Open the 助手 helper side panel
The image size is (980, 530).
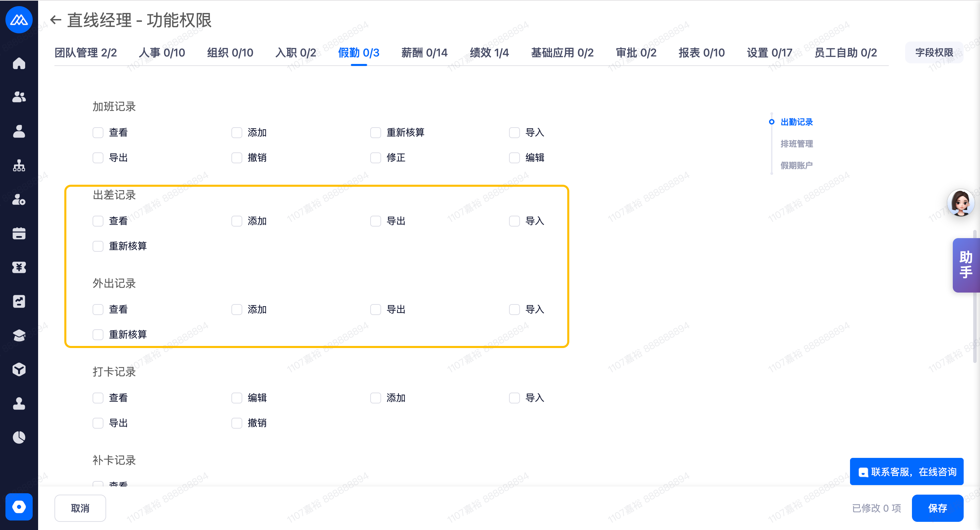point(966,265)
